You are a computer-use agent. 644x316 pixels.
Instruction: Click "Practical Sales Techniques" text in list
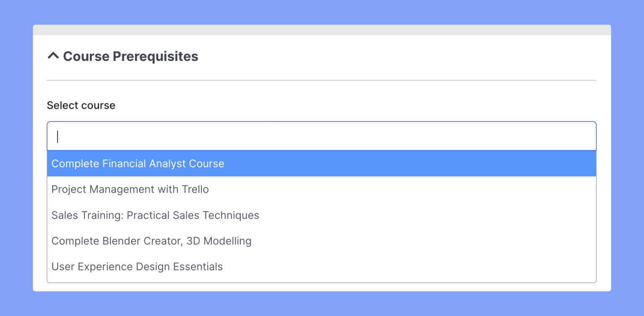point(193,215)
